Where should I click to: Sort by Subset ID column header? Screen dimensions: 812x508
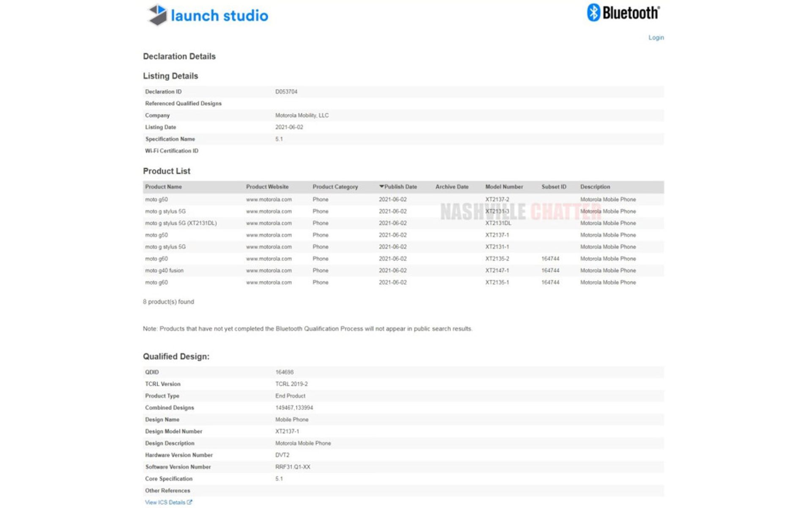554,187
